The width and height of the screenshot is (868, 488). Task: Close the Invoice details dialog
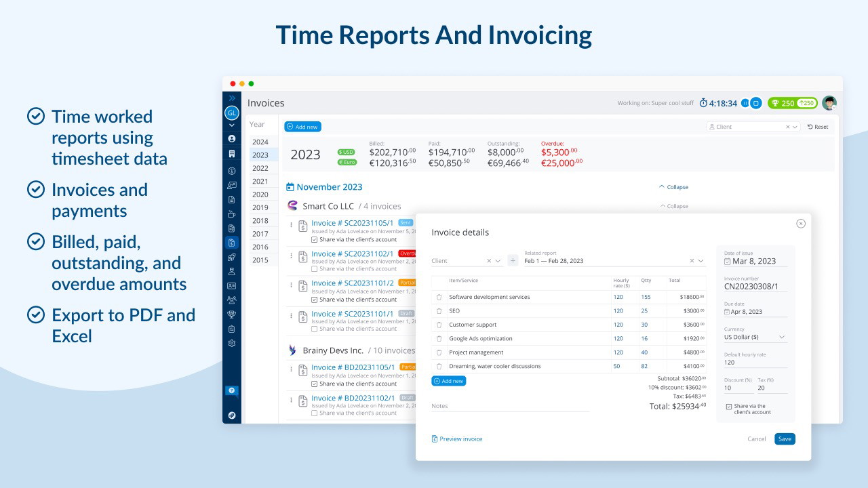coord(801,223)
